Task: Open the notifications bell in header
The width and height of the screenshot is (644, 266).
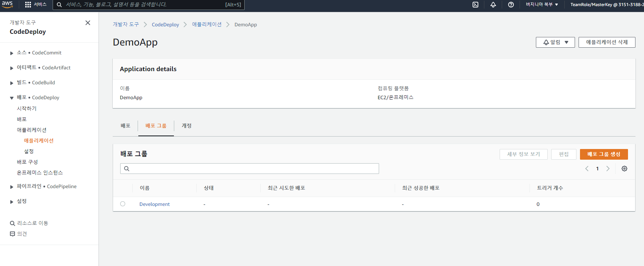Action: [x=493, y=5]
